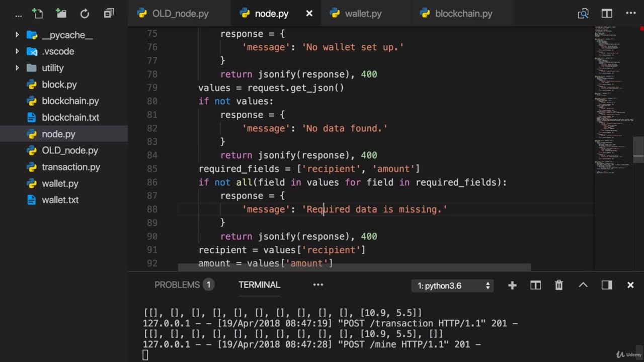Screen dimensions: 644x362
Task: Click the __pycache__ folder icon
Action: (x=32, y=35)
